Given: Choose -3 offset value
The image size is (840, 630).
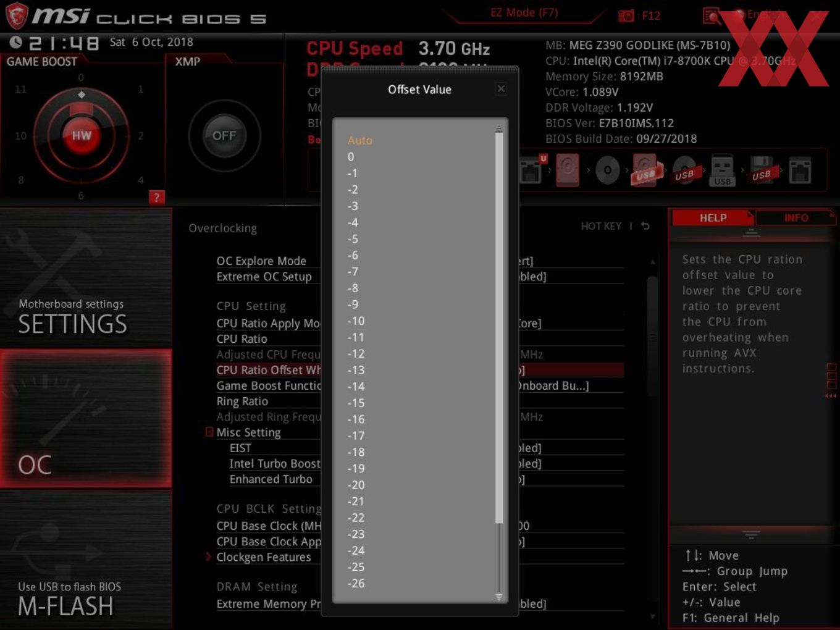Looking at the screenshot, I should pos(353,206).
